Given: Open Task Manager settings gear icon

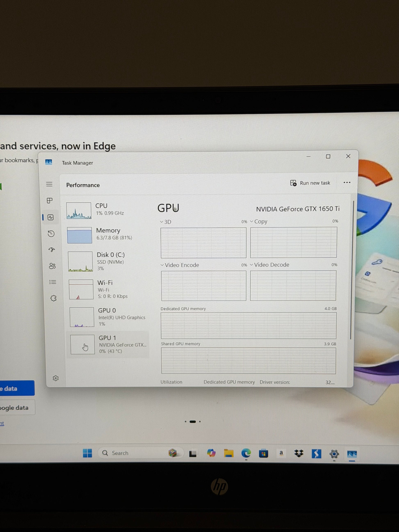Looking at the screenshot, I should tap(56, 378).
